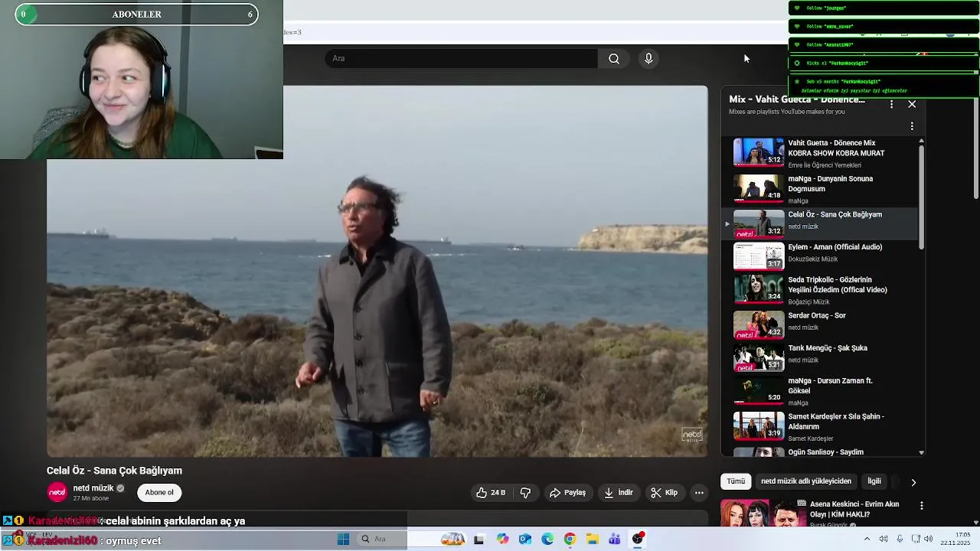
Task: Open the 'Asena Keskinci' recommended video thumbnail
Action: (763, 513)
